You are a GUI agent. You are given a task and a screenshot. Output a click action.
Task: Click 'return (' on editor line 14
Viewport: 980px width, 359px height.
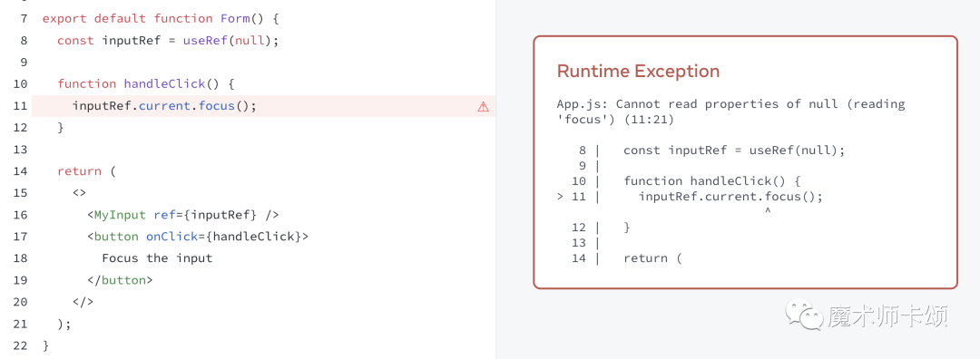pyautogui.click(x=87, y=171)
